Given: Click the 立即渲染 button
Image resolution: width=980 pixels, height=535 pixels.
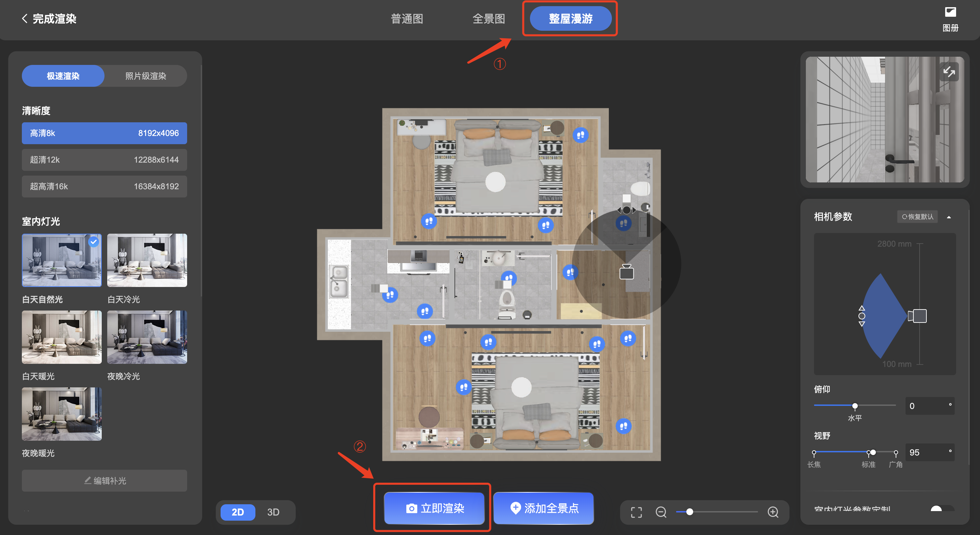Looking at the screenshot, I should click(x=434, y=508).
